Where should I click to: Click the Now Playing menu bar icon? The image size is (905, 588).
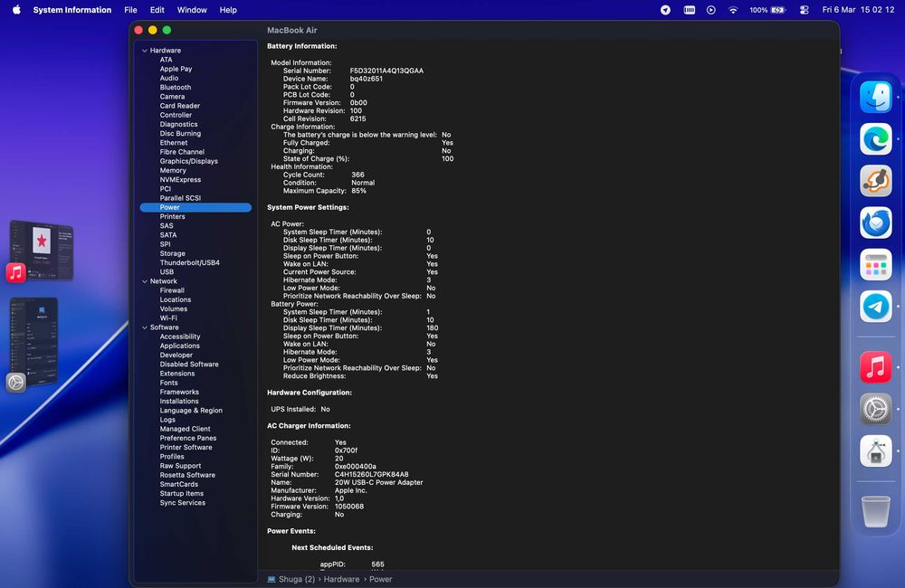point(711,10)
